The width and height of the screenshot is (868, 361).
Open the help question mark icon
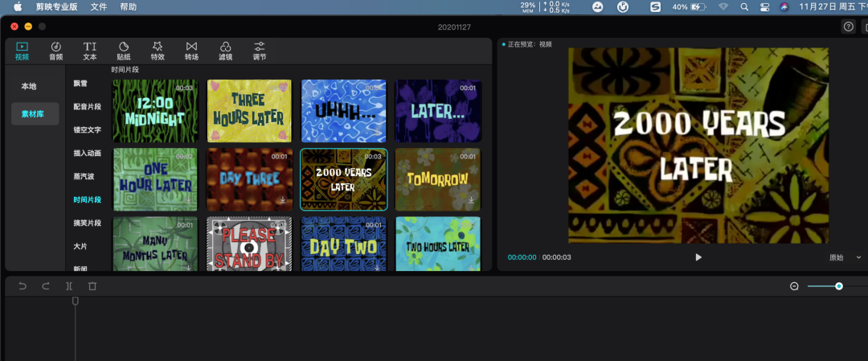click(848, 27)
